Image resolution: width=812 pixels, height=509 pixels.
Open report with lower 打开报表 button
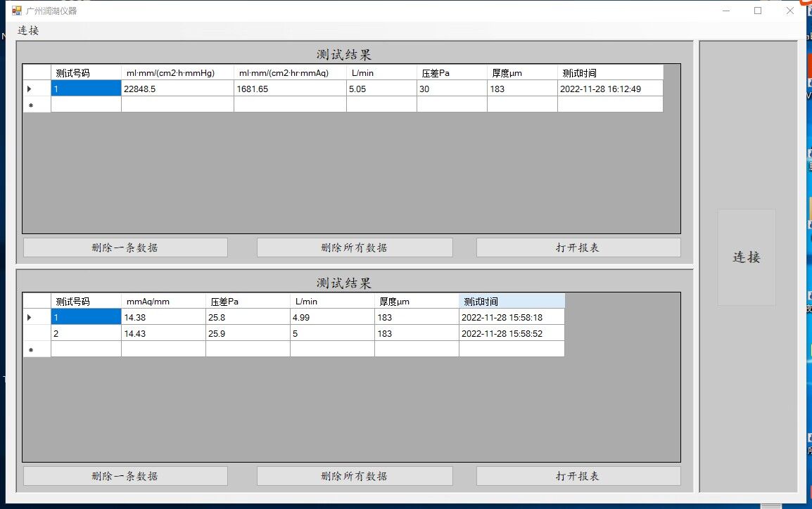point(578,476)
